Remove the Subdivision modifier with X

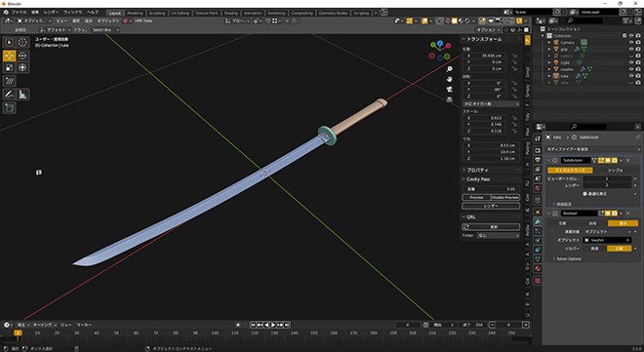tap(628, 161)
